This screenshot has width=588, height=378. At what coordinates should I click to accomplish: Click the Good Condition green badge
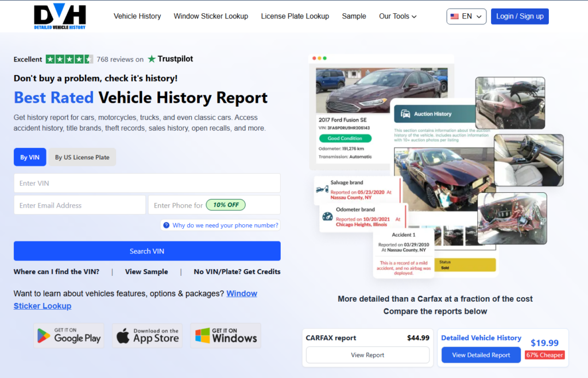pyautogui.click(x=345, y=138)
